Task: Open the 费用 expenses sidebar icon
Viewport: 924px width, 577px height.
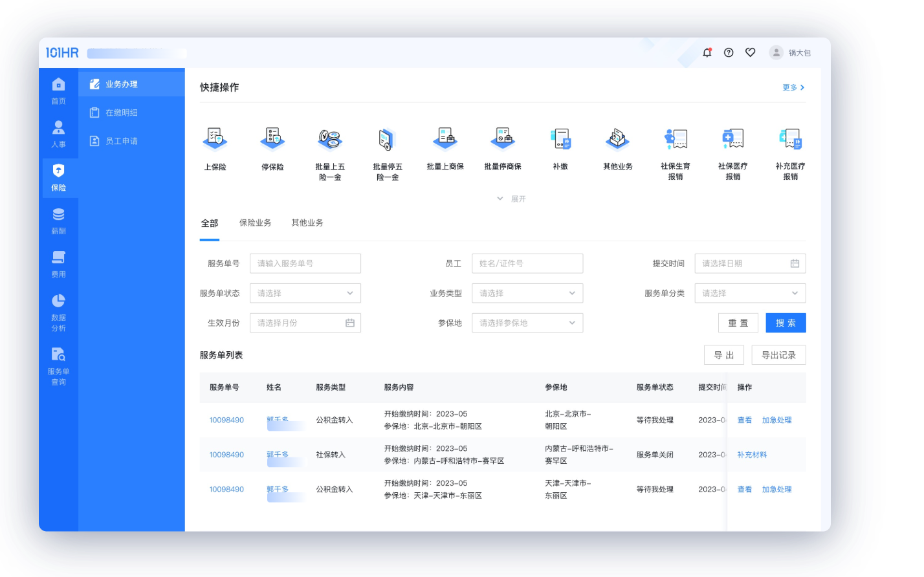Action: tap(58, 257)
